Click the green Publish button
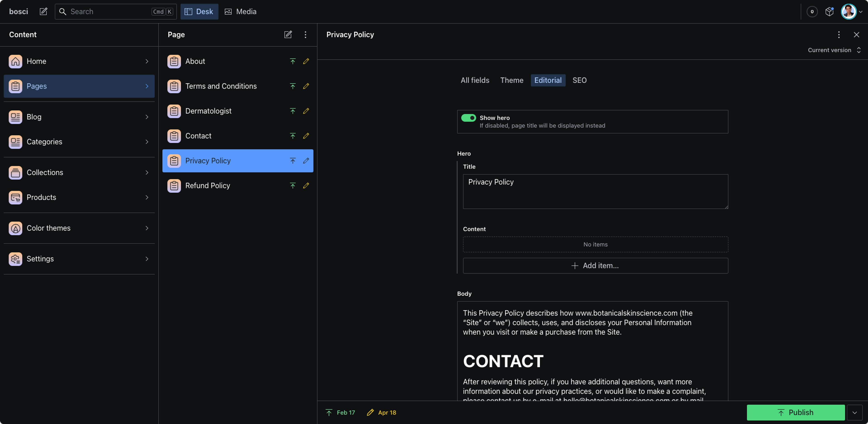Viewport: 868px width, 424px height. 795,412
